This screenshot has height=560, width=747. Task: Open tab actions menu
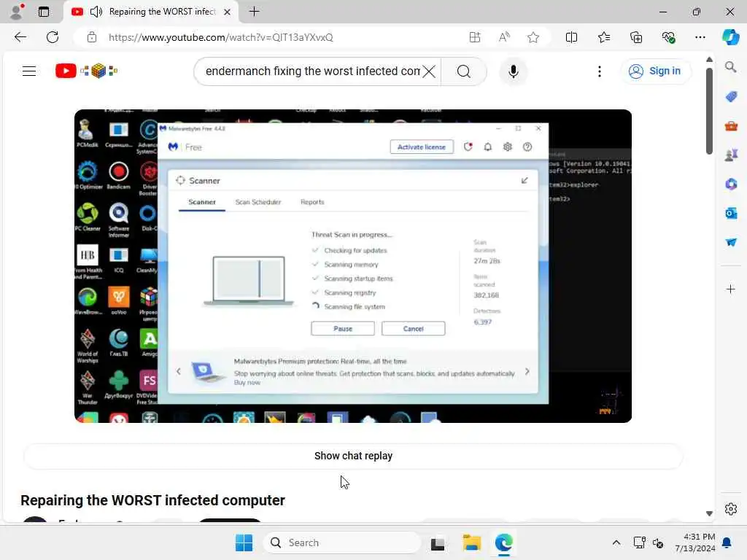coord(44,12)
